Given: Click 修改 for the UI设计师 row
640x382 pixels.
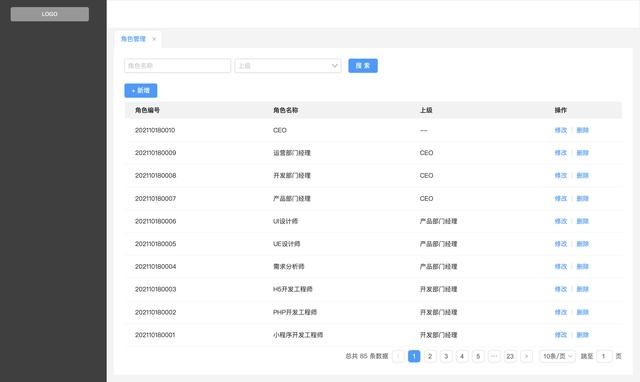Looking at the screenshot, I should point(561,221).
